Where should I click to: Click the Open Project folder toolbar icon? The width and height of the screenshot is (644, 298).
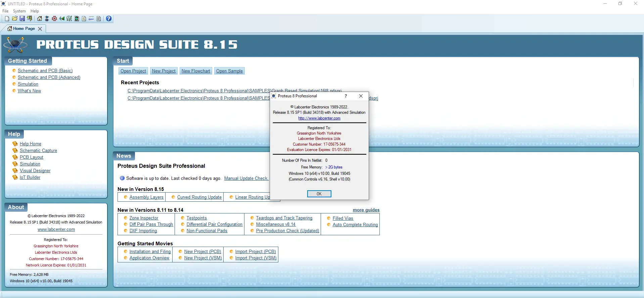14,19
